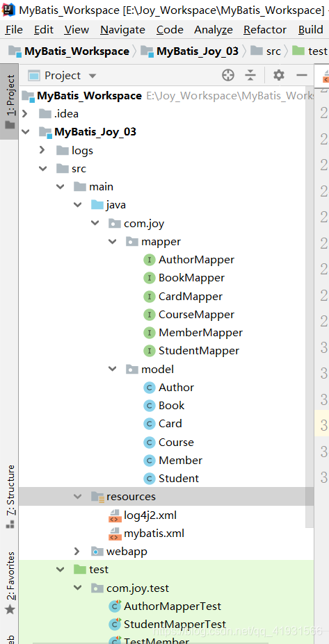
Task: Open the 7: Structure tool window tab
Action: click(x=10, y=497)
